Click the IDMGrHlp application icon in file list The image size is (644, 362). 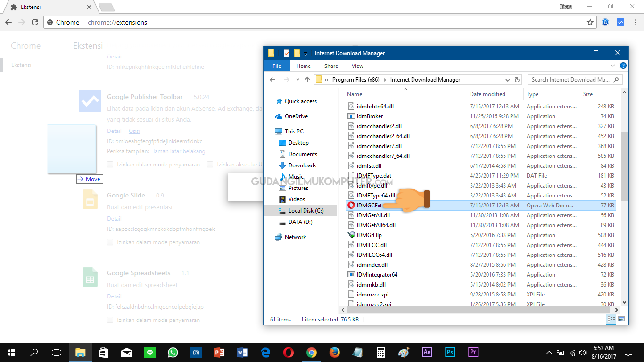tap(351, 235)
